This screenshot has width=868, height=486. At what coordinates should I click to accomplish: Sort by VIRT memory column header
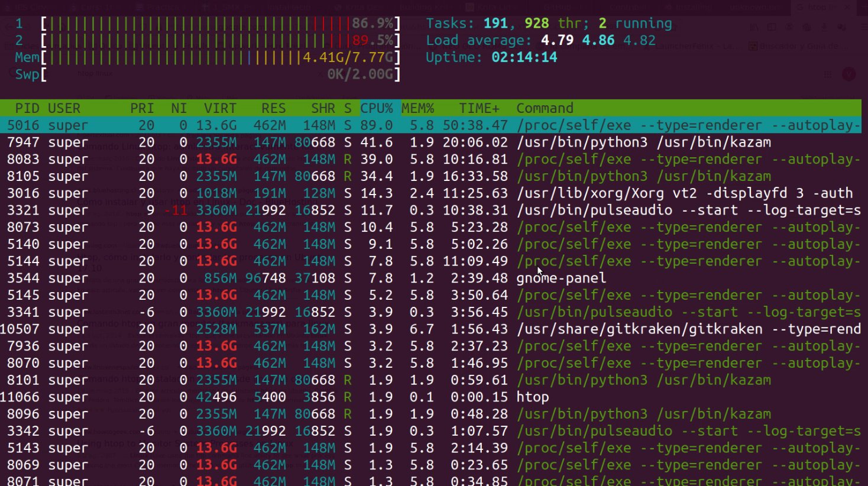220,108
